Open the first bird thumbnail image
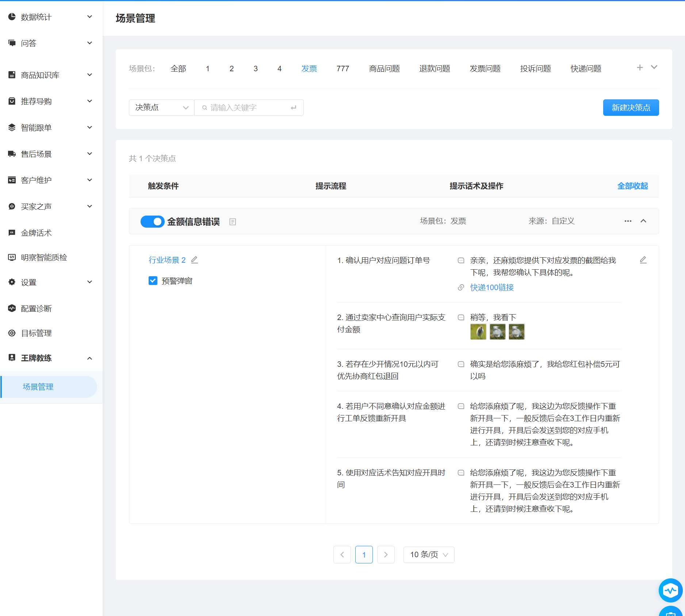This screenshot has height=616, width=685. click(x=478, y=332)
